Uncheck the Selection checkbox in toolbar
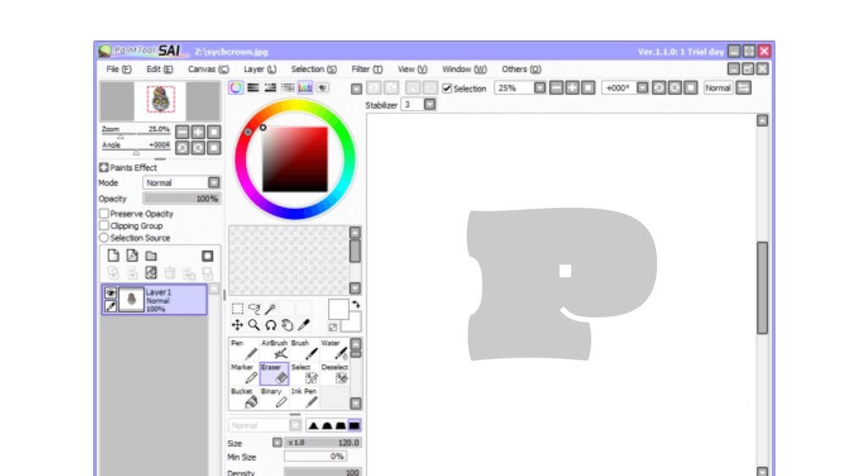Image resolution: width=868 pixels, height=476 pixels. coord(448,88)
